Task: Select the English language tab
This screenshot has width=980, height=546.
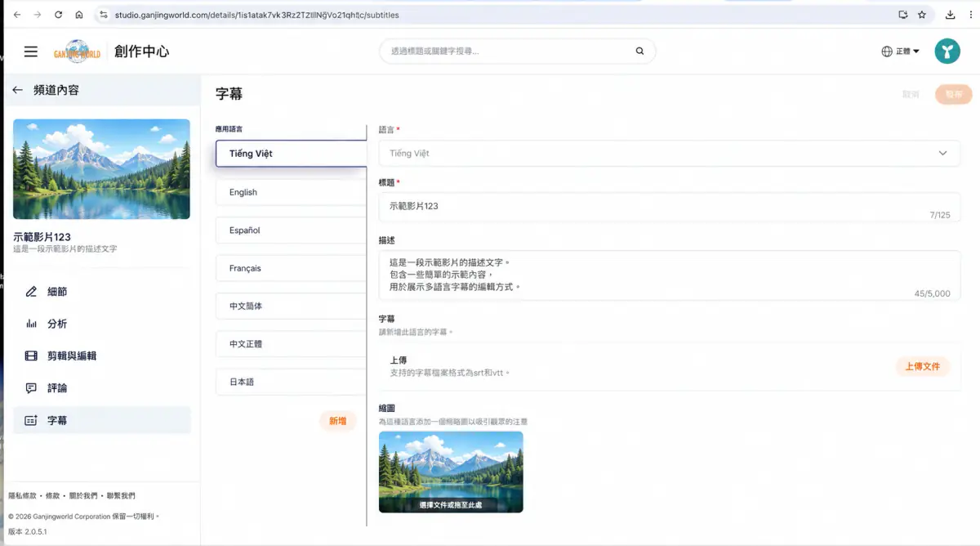Action: tap(292, 192)
